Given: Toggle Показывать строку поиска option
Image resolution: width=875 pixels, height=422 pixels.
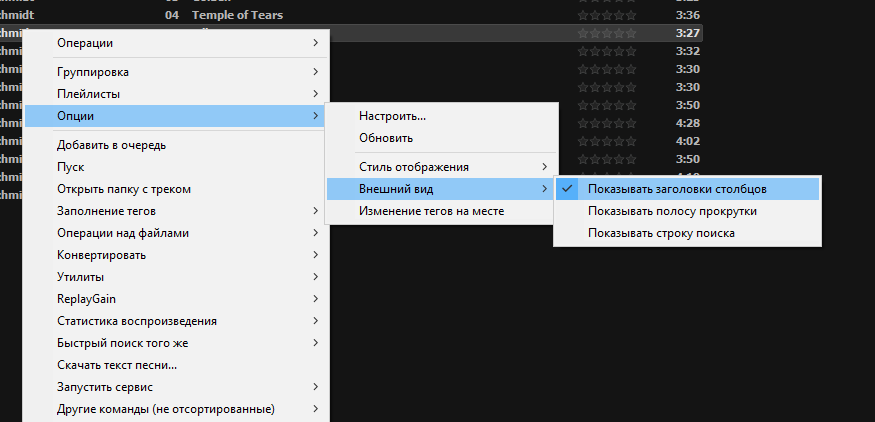Looking at the screenshot, I should pyautogui.click(x=687, y=233).
